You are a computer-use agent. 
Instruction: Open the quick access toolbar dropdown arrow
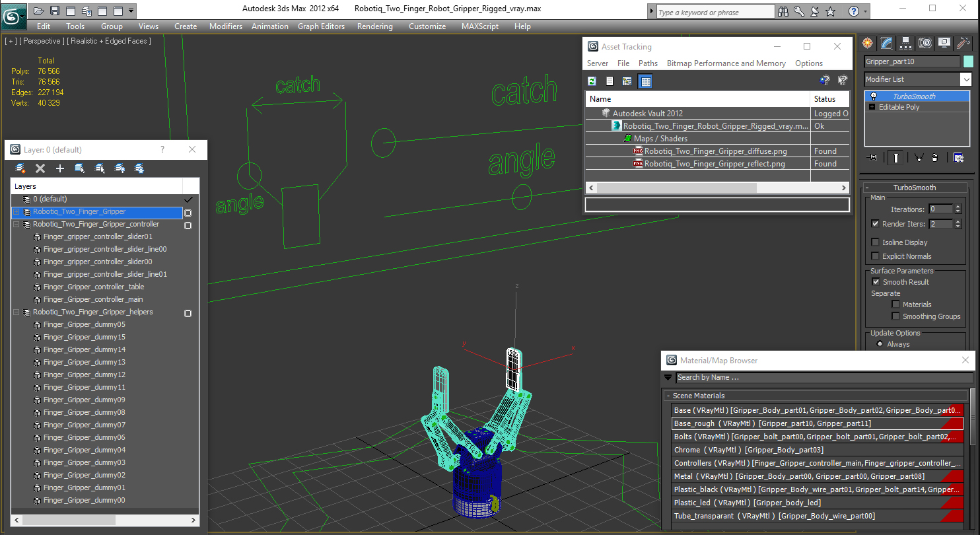(131, 11)
